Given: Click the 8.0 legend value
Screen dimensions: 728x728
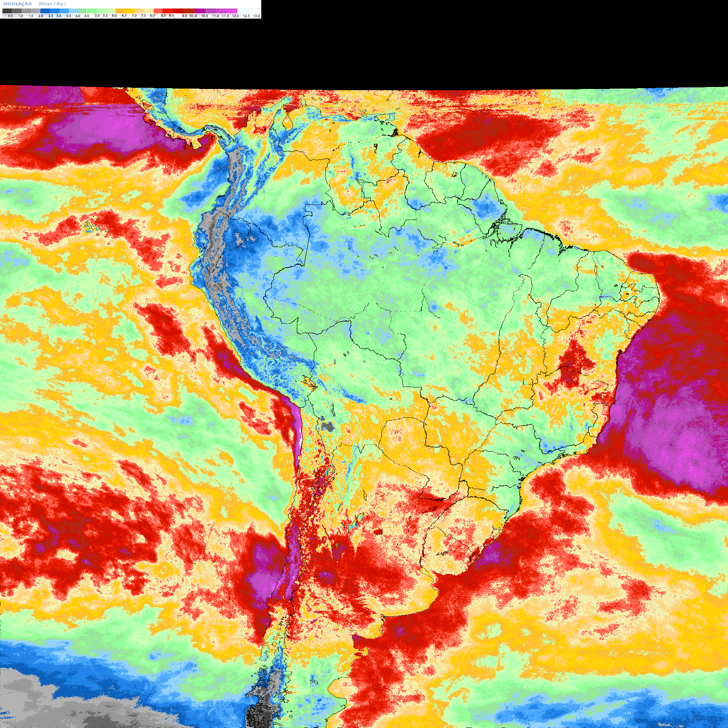Looking at the screenshot, I should 152,15.
